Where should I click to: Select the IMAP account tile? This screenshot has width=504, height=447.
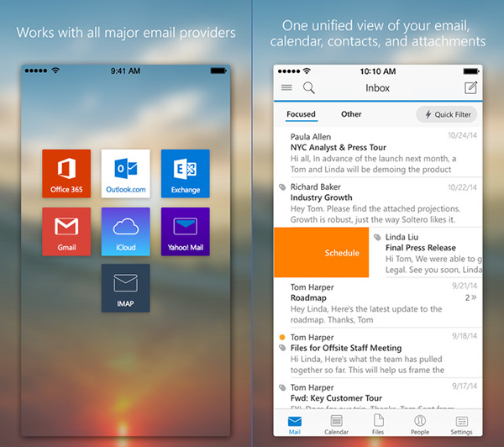click(x=126, y=288)
